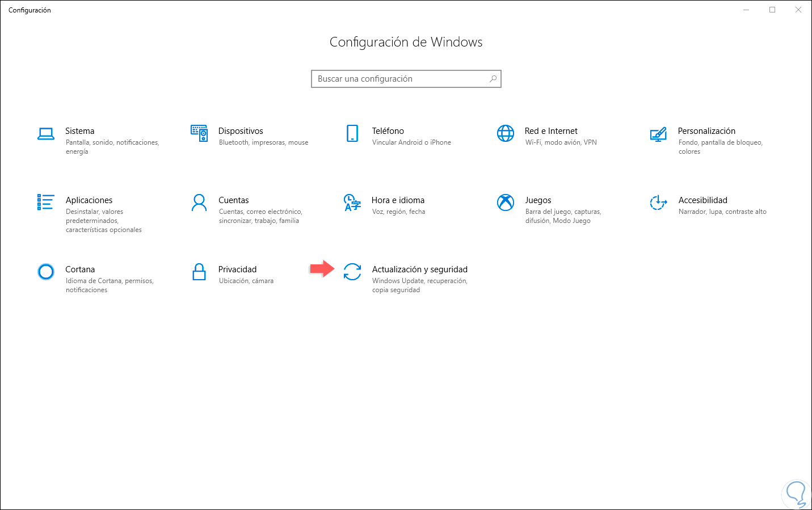Click 'Bluetooth, impresoras, mouse' description
Screen dimensions: 812x510
pyautogui.click(x=264, y=142)
